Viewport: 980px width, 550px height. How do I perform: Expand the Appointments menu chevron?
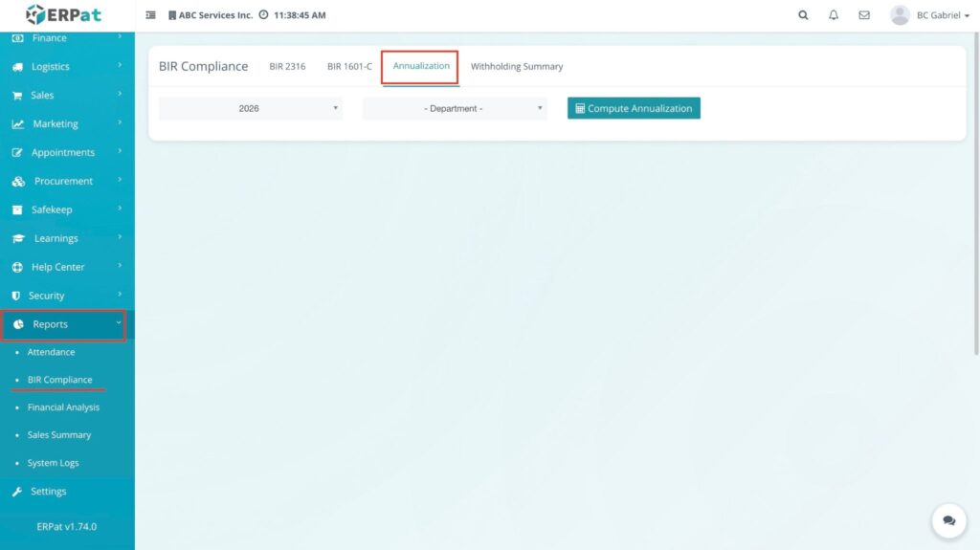[120, 151]
